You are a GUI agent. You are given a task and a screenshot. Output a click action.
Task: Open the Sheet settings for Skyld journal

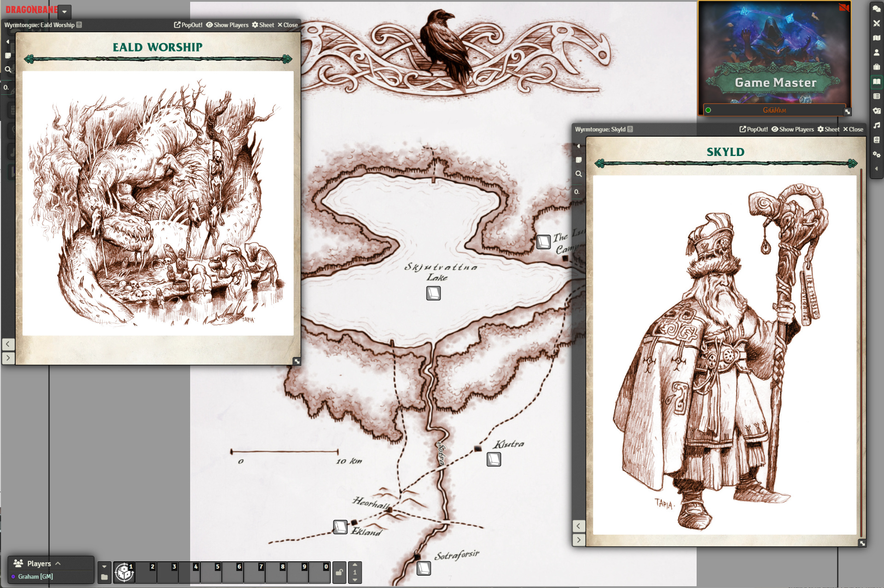(828, 129)
